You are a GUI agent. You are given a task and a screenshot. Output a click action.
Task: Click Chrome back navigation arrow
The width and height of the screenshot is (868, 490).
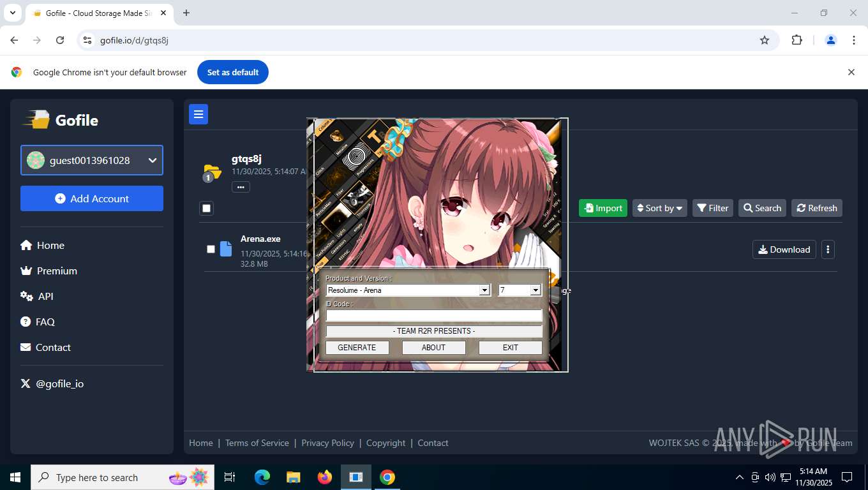[x=14, y=40]
